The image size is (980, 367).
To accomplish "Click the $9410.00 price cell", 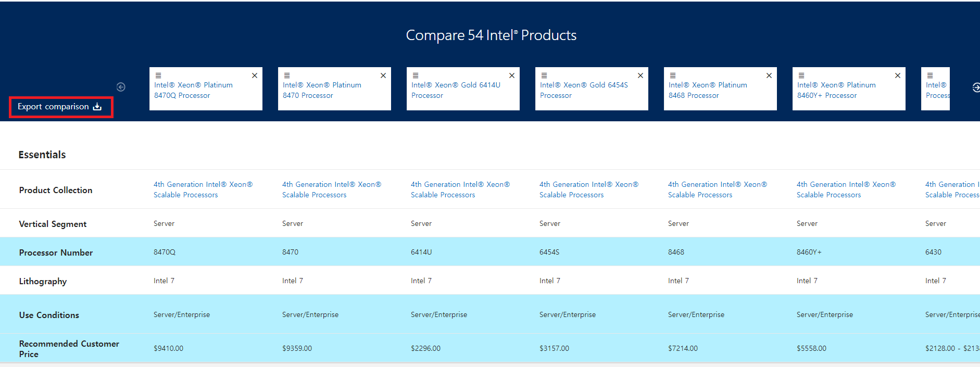I will tap(168, 348).
